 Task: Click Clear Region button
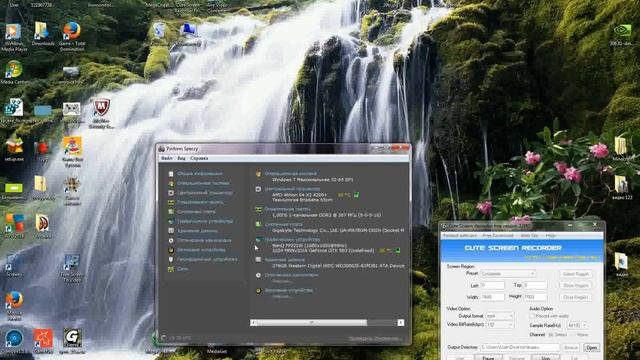(575, 298)
